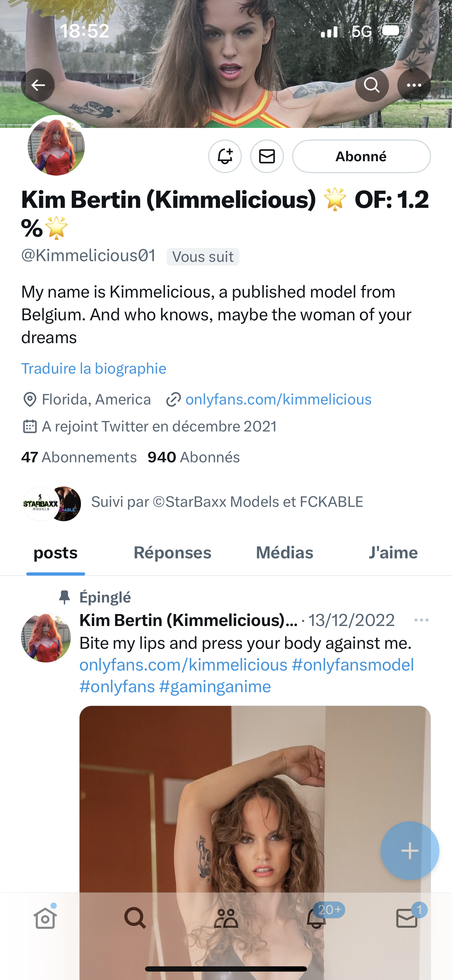The width and height of the screenshot is (452, 980).
Task: Tap the back arrow button
Action: click(38, 85)
